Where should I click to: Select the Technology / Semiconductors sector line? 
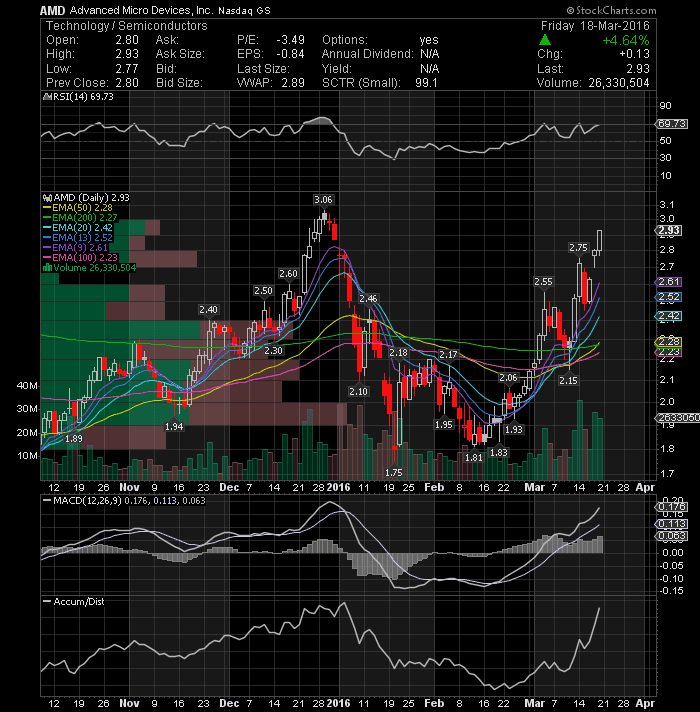tap(127, 26)
